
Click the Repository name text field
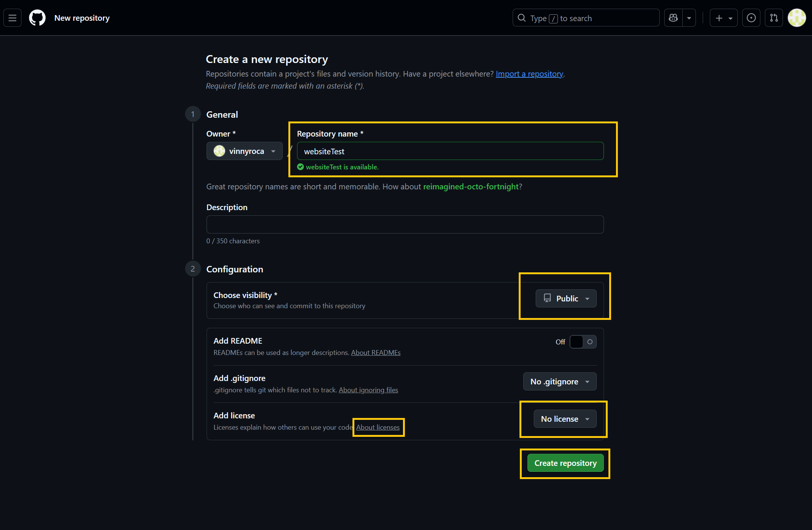(450, 151)
